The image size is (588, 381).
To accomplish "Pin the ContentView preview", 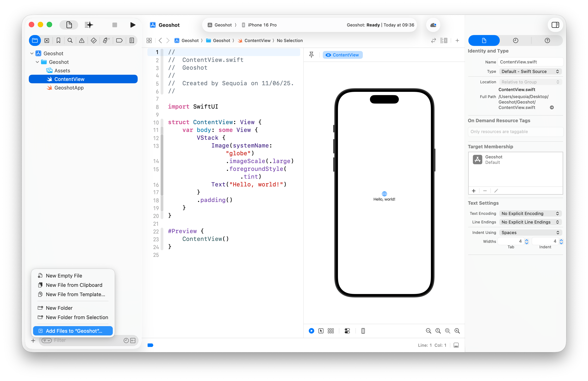I will (311, 54).
